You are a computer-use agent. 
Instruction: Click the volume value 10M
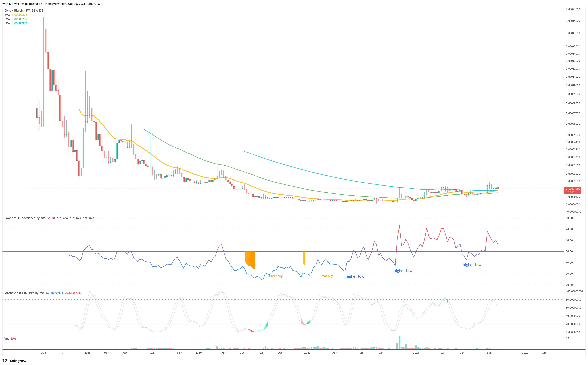[13, 339]
